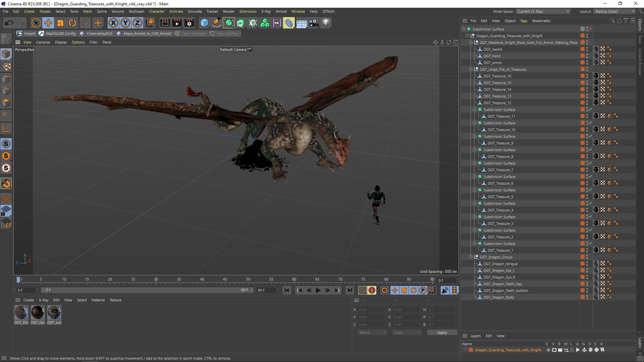The height and width of the screenshot is (362, 644).
Task: Enable Polygons mode in left palette
Action: [x=6, y=103]
